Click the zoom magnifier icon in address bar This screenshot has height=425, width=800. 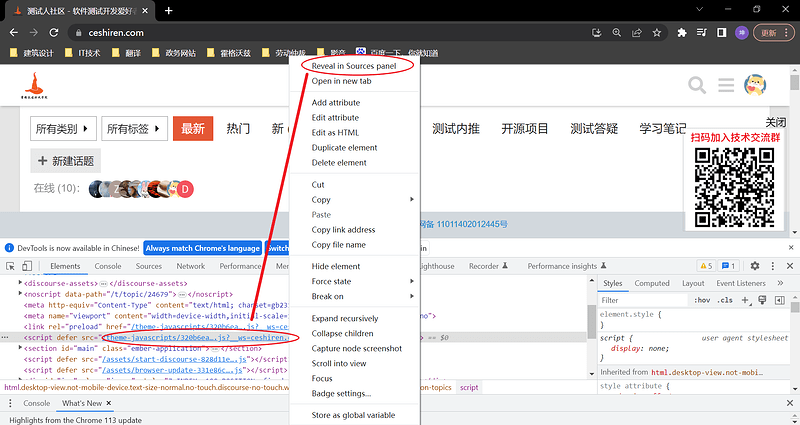pos(617,33)
